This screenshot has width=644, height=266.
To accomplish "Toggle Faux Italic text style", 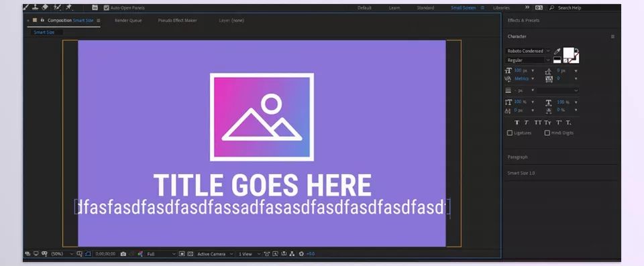I will pos(526,123).
